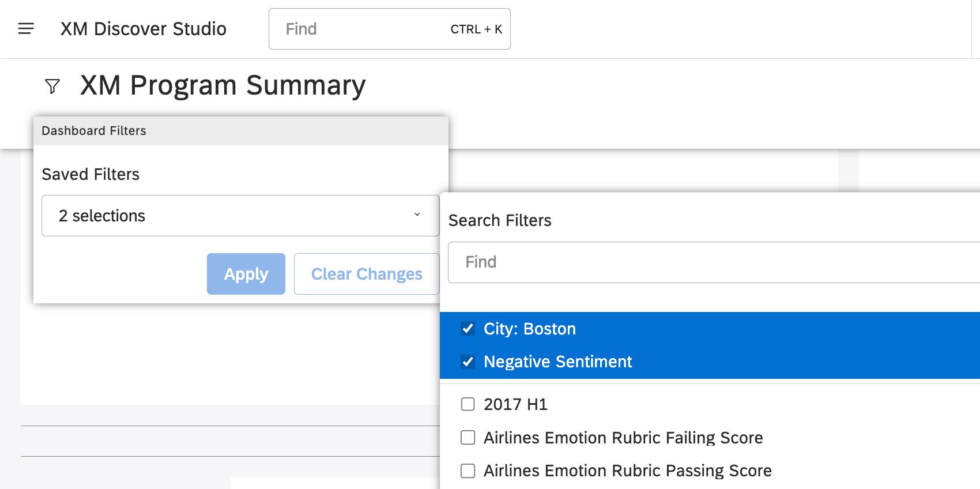Pick 'Airlines Emotion Rubric Passing Score' option text
This screenshot has width=980, height=489.
pos(627,471)
